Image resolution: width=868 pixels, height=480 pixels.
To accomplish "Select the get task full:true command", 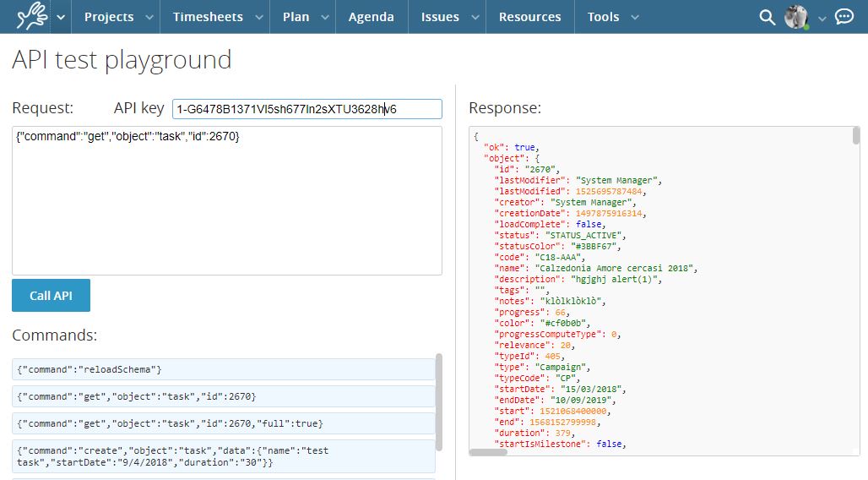I will coord(224,423).
